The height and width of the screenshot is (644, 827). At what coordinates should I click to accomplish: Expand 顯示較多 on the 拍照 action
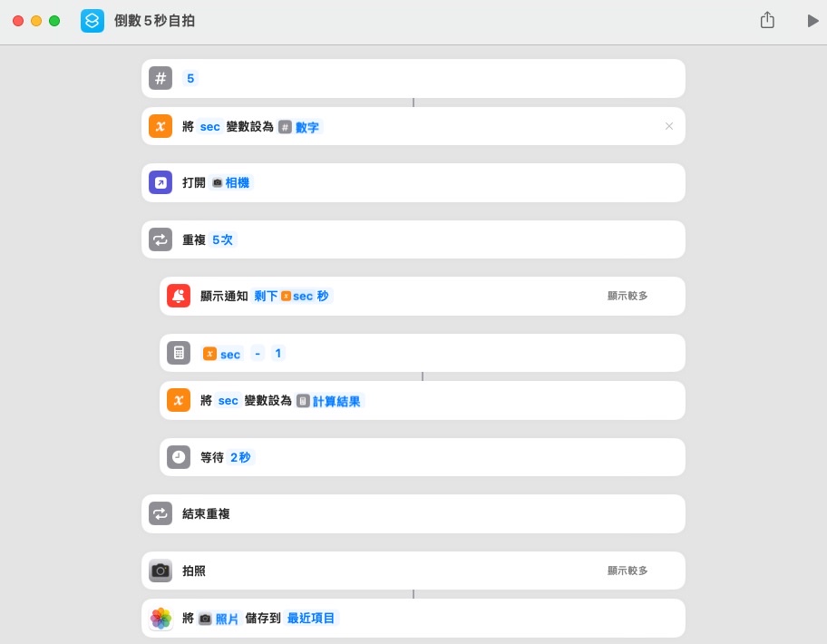point(628,571)
